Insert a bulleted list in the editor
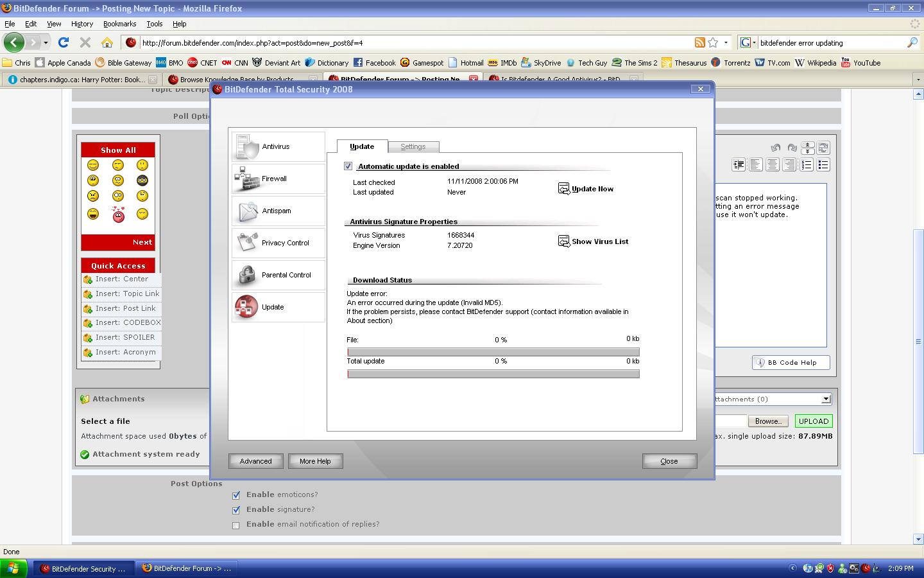Screen dimensions: 924x578 coord(823,165)
